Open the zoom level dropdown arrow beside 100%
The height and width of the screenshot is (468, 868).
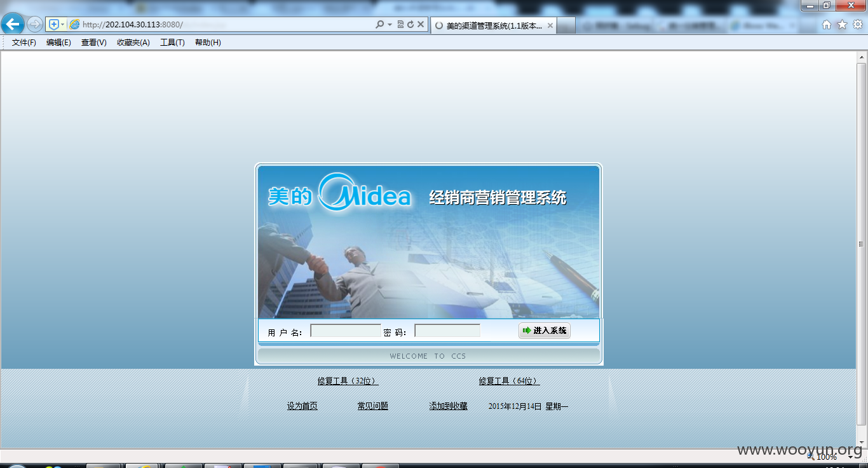tap(850, 457)
